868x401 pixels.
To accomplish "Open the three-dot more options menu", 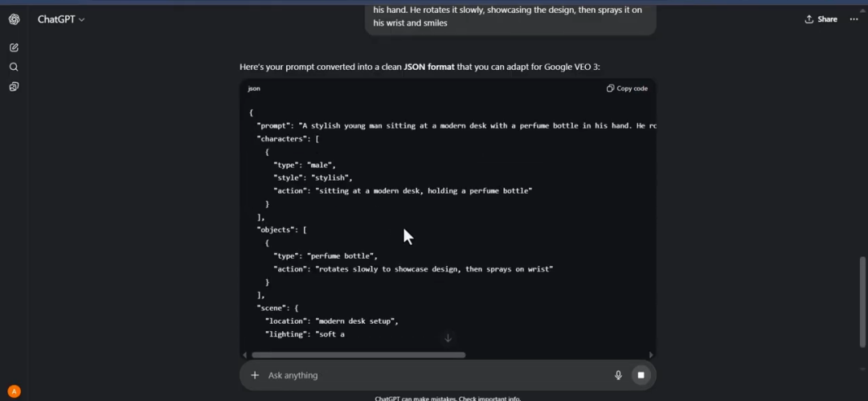I will [854, 19].
